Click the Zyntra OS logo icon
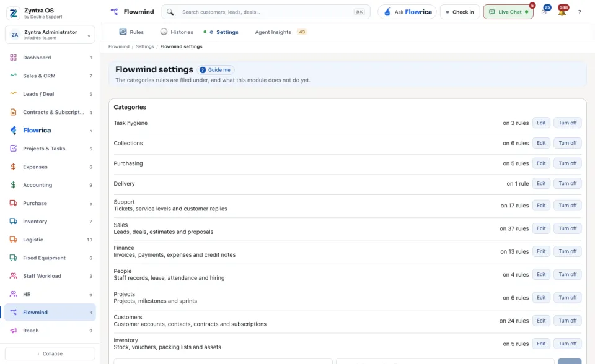The image size is (595, 364). [x=13, y=13]
